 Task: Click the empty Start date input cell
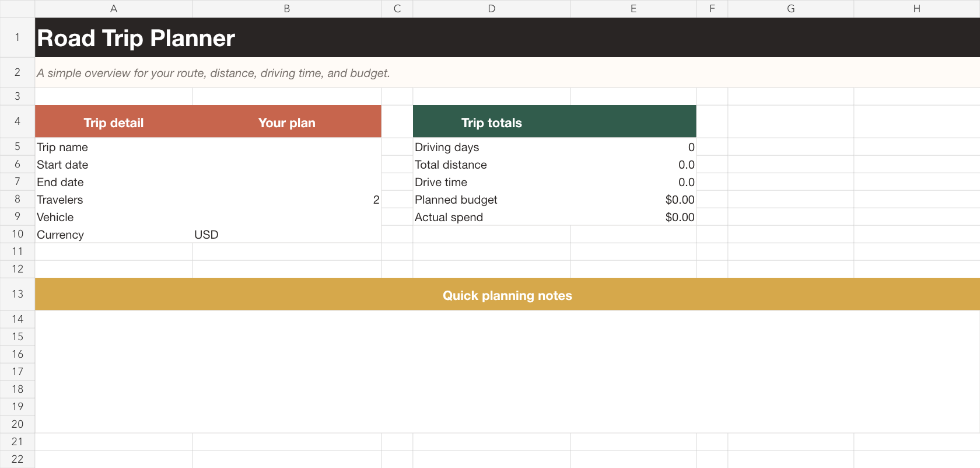coord(287,165)
